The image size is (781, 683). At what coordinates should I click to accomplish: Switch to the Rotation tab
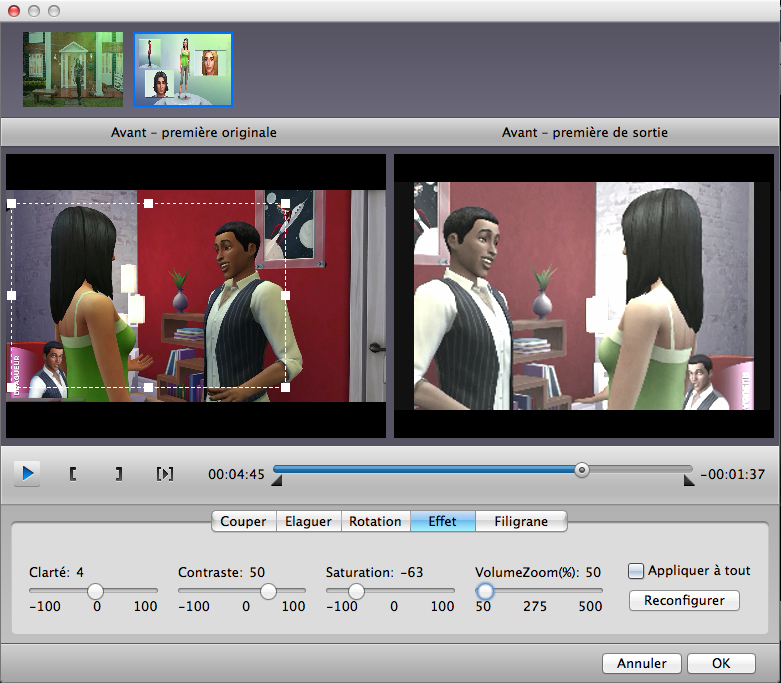pos(376,521)
